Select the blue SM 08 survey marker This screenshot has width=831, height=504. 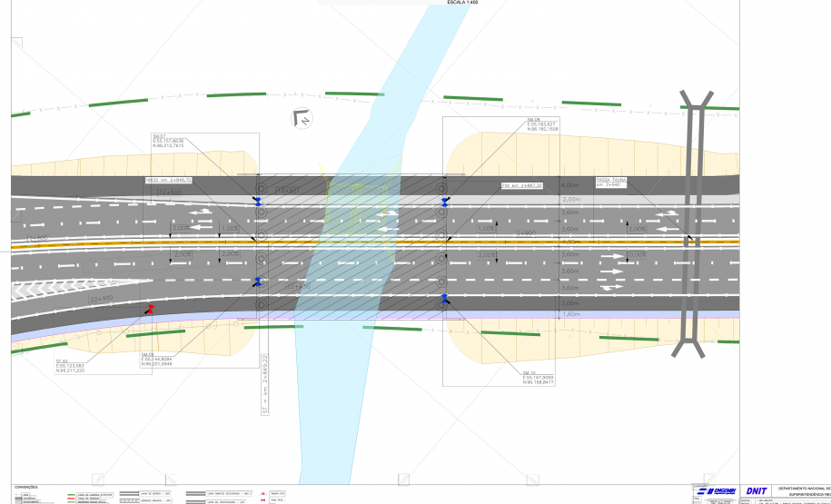click(x=444, y=202)
